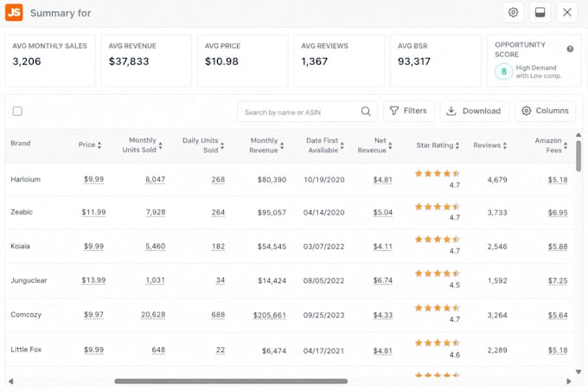Viewport: 588px width, 392px height.
Task: Click the vertical scrollbar thumb
Action: click(x=578, y=156)
